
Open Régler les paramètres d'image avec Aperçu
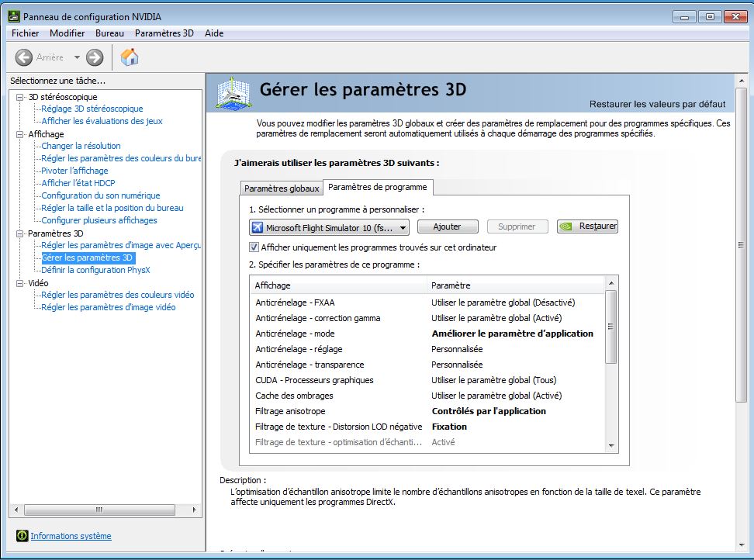121,245
